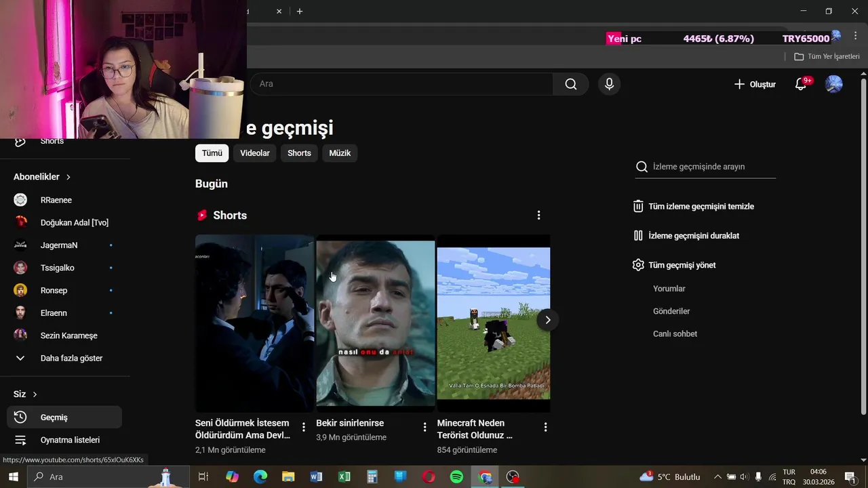Play the "Seni Öldürmek İstesem" short thumbnail
This screenshot has width=868, height=488.
tap(254, 323)
